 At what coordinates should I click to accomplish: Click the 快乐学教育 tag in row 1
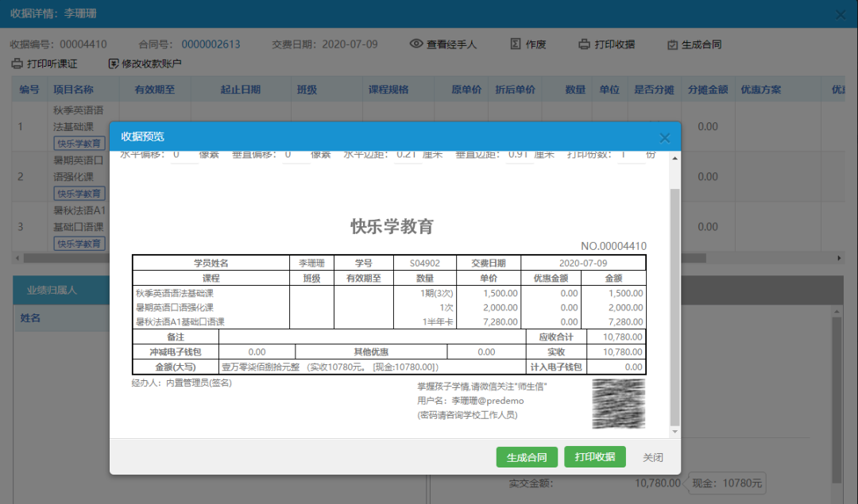click(x=79, y=144)
